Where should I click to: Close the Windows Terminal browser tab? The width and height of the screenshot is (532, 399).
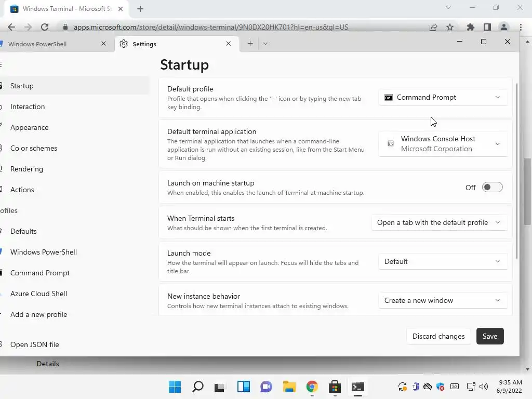(x=121, y=9)
